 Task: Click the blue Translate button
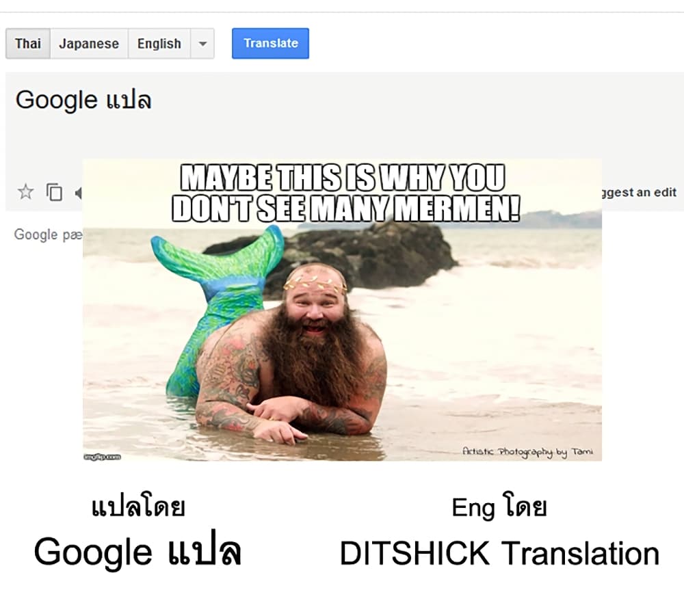coord(270,43)
